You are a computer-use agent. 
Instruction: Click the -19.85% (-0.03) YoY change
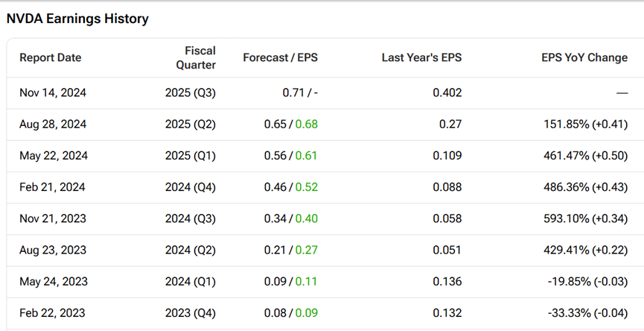(588, 281)
